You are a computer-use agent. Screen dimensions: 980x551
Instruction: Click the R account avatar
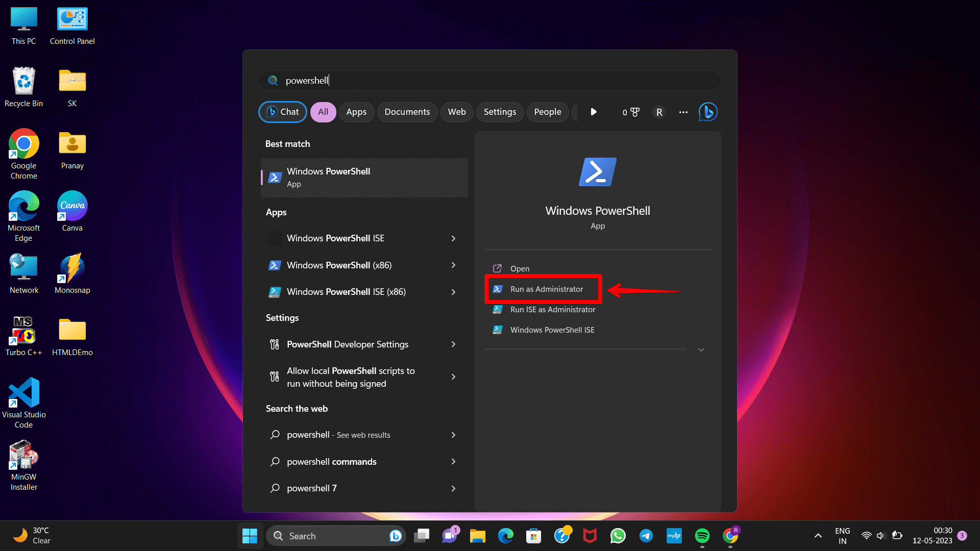tap(659, 112)
